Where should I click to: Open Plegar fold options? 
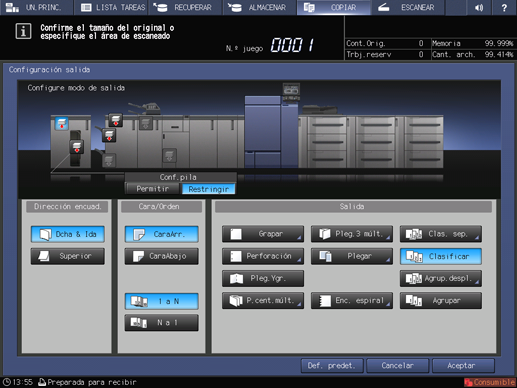(x=352, y=256)
